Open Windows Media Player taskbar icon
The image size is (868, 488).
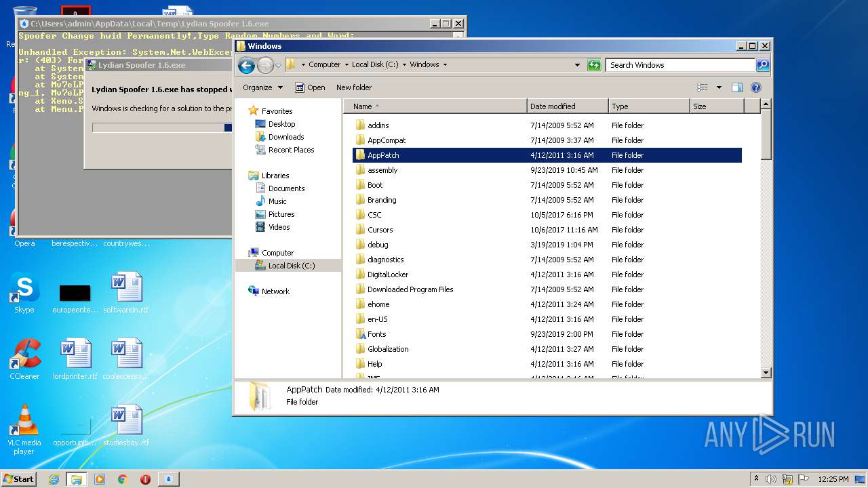pos(100,479)
